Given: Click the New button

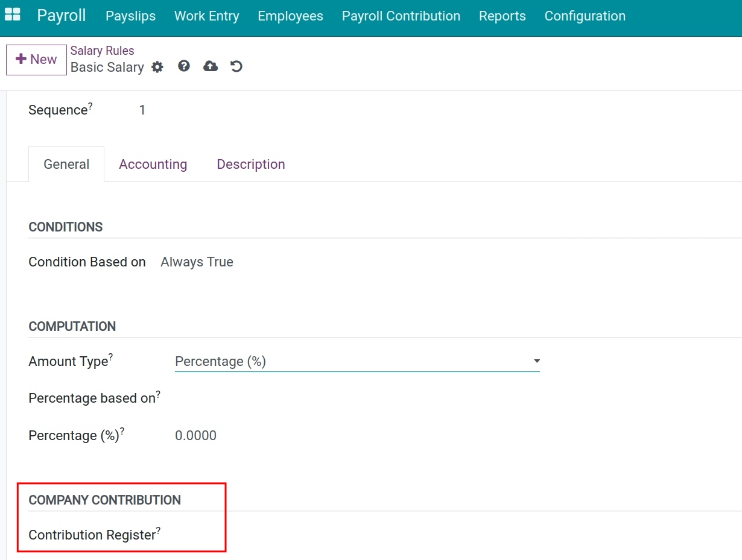Looking at the screenshot, I should pyautogui.click(x=36, y=59).
